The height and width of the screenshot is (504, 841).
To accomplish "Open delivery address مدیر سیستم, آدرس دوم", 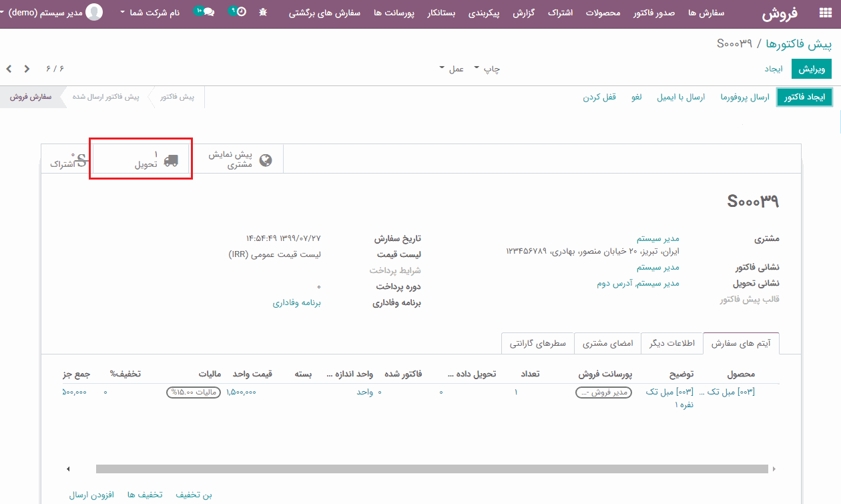I will point(638,283).
